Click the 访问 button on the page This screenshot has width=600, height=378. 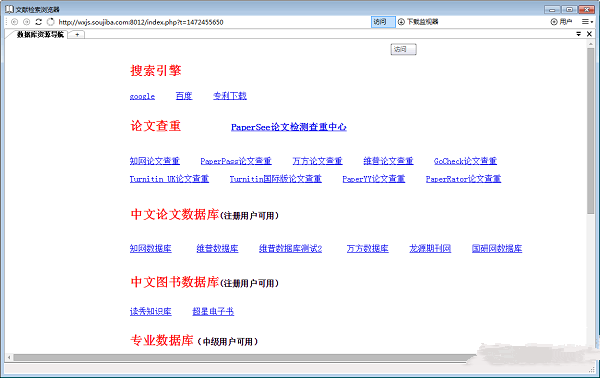[403, 49]
